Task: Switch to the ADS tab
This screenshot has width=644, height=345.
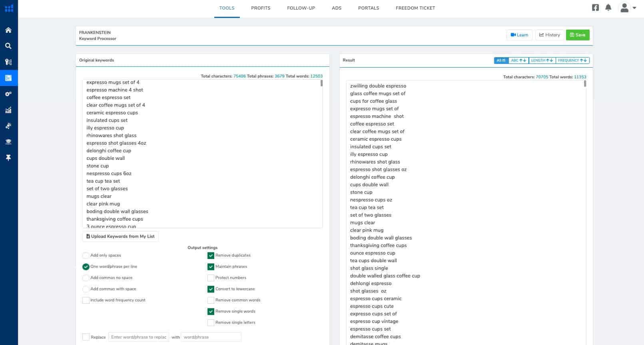Action: coord(337,8)
